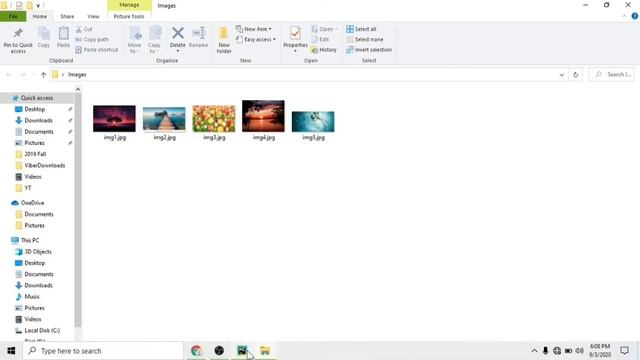Click Cut in Clipboard group
This screenshot has width=640, height=360.
click(84, 29)
